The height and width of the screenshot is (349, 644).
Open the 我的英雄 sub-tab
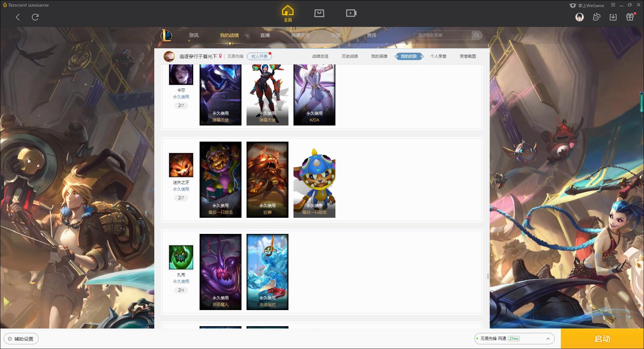(379, 56)
